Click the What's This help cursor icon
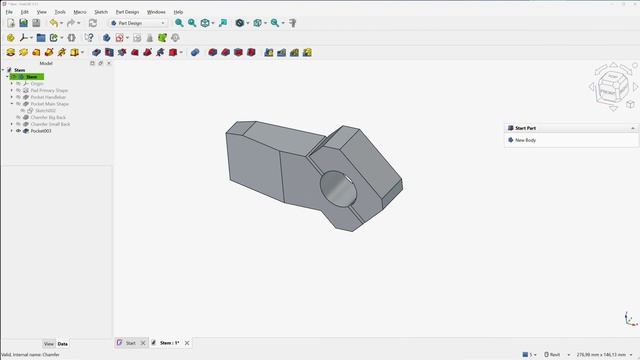Screen dimensions: 640x360 (89, 38)
